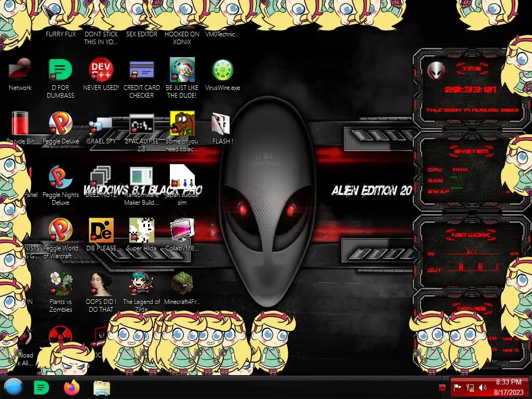Open the Network desktop icon
The width and height of the screenshot is (532, 399).
click(20, 70)
